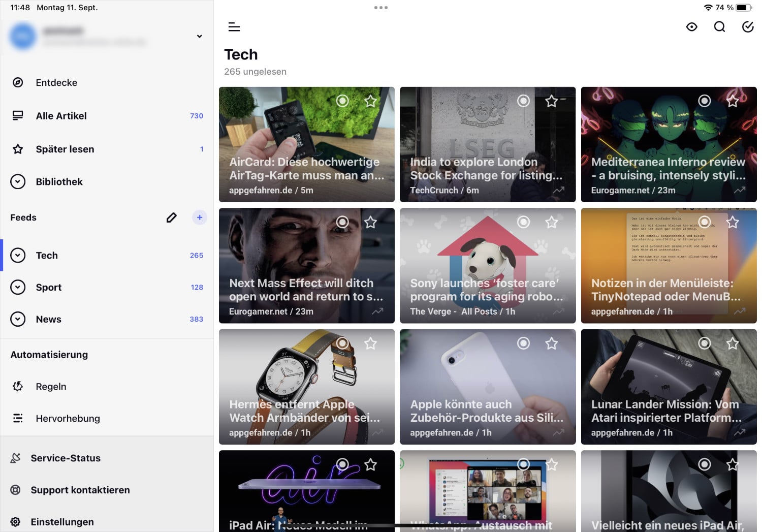Open the account dropdown chevron
Image resolution: width=762 pixels, height=532 pixels.
tap(199, 36)
